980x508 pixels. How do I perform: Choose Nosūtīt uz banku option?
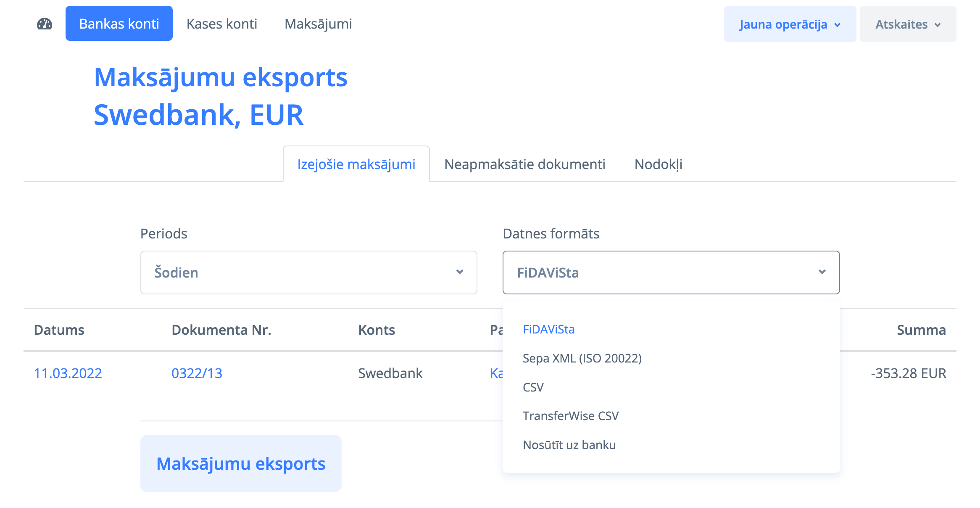(x=569, y=445)
